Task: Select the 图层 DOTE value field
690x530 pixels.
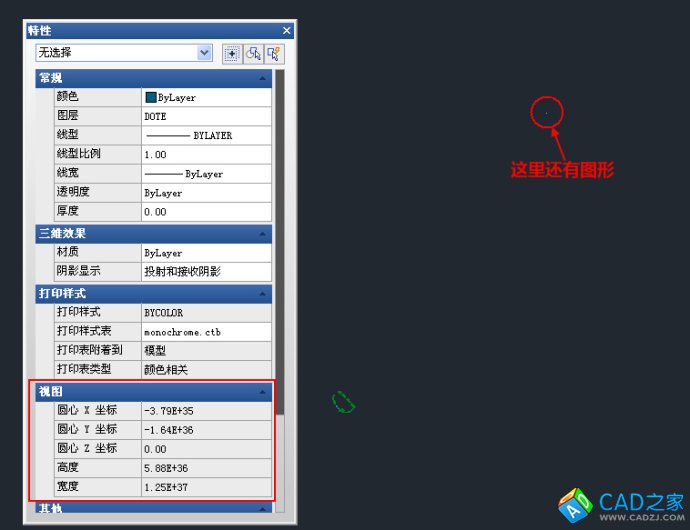Action: coord(206,116)
